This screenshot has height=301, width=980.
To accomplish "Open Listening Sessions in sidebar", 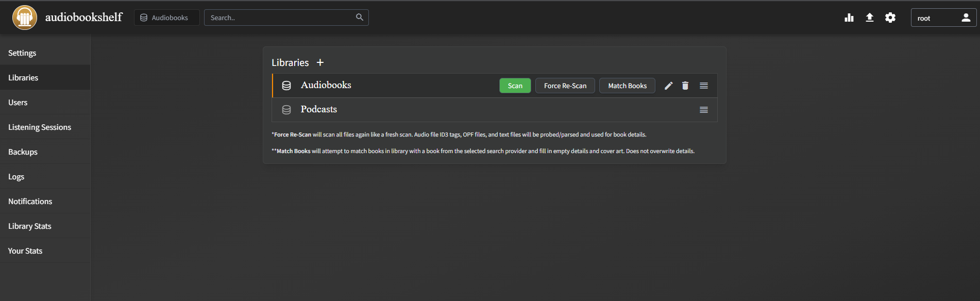I will pos(40,127).
